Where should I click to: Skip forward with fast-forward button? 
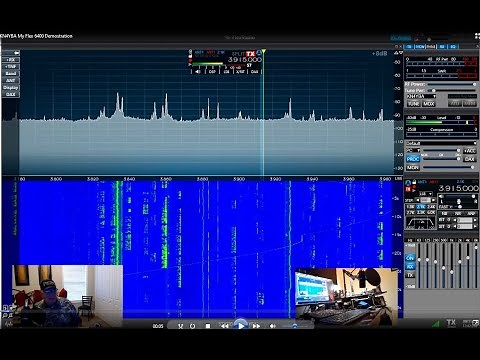256,326
